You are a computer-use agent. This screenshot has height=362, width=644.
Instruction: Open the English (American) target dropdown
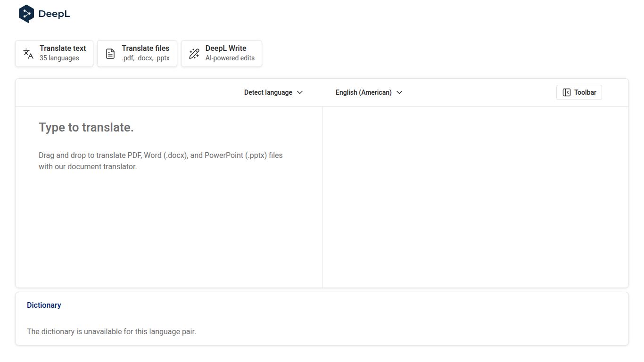pos(363,92)
